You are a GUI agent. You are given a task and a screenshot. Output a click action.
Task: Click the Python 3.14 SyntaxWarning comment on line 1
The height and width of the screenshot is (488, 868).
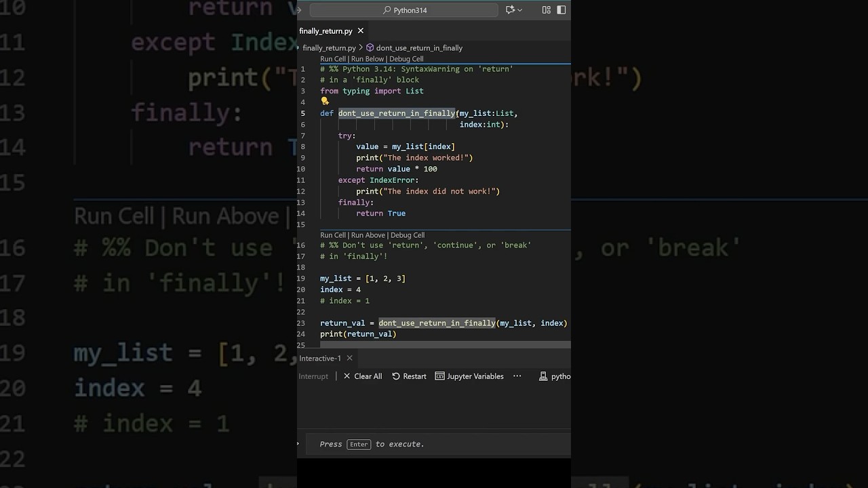[x=416, y=69]
